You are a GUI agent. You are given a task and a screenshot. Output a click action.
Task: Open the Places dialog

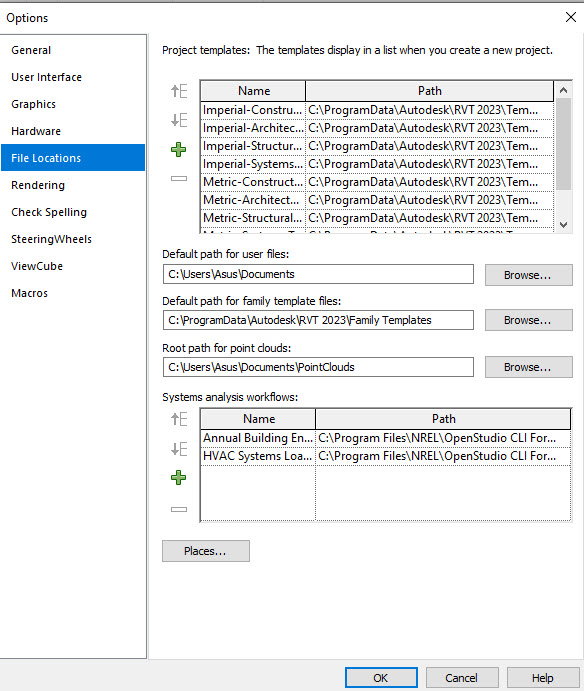coord(206,551)
